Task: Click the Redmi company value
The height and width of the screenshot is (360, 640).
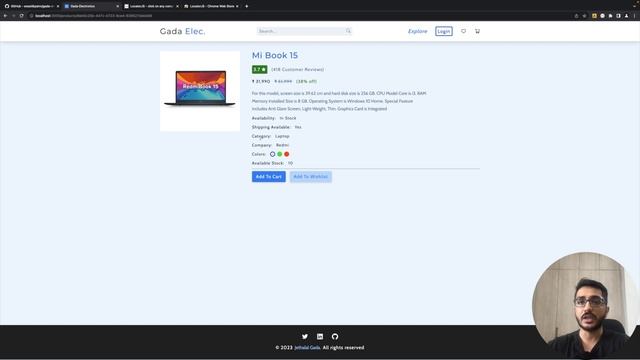Action: pyautogui.click(x=282, y=145)
